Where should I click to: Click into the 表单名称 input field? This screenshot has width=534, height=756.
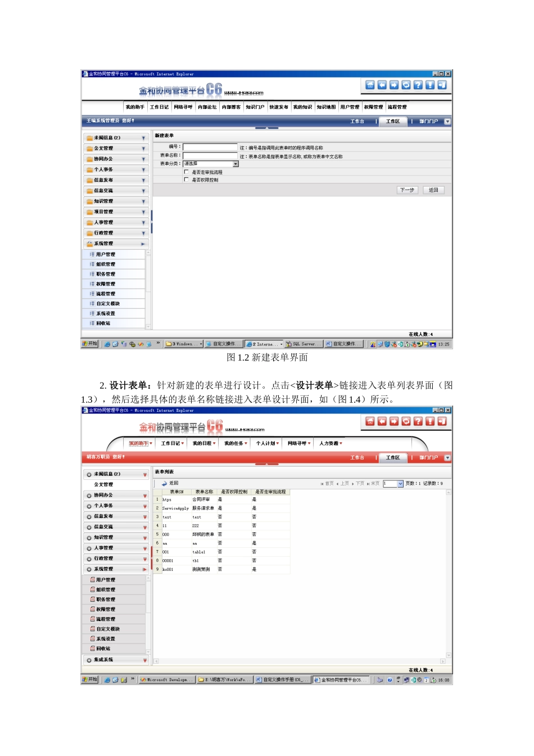pyautogui.click(x=210, y=156)
